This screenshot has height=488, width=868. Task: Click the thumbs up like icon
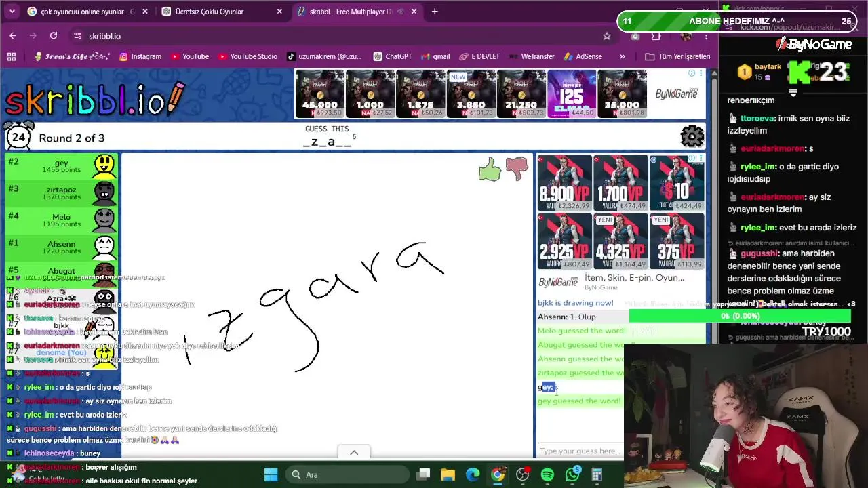tap(489, 169)
